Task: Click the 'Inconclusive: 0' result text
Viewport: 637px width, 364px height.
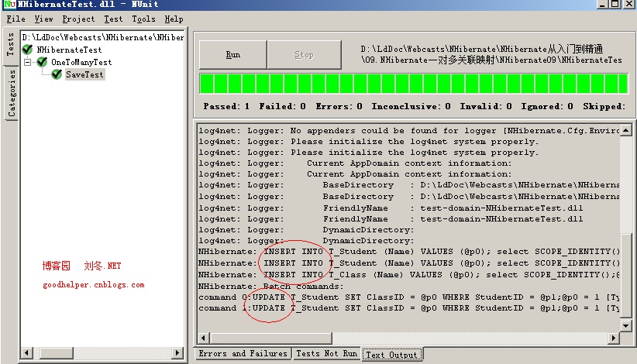Action: [411, 106]
